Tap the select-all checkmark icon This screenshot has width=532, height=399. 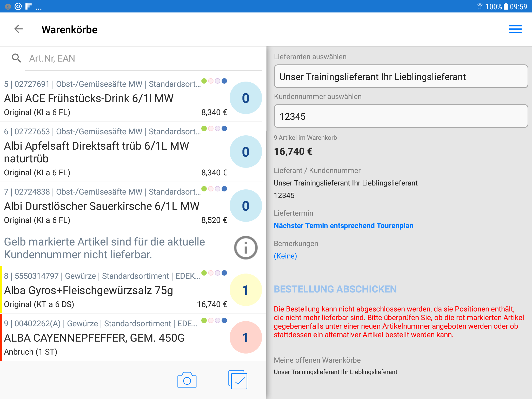pos(238,380)
